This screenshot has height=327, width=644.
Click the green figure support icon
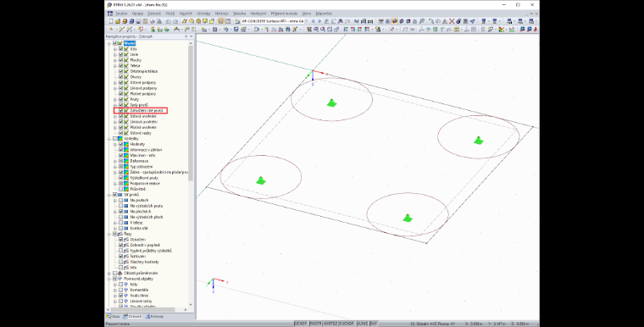[x=153, y=30]
